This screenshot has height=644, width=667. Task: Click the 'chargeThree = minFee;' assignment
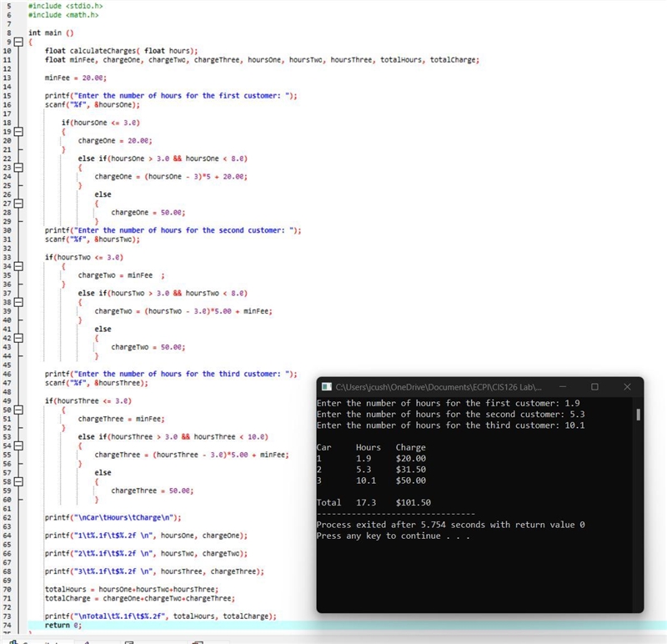tap(121, 419)
